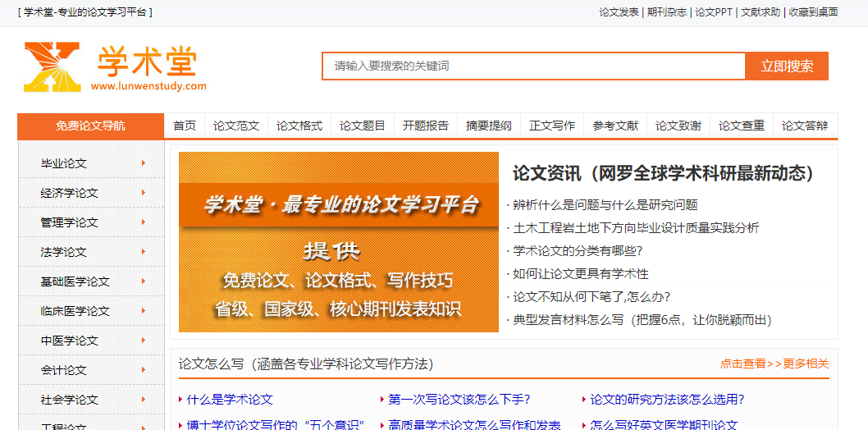The height and width of the screenshot is (430, 868).
Task: Click the 学术堂 X logo icon
Action: [x=53, y=66]
